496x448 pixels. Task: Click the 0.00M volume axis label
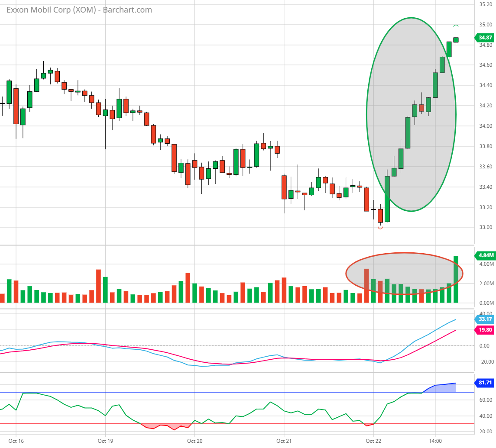[486, 303]
